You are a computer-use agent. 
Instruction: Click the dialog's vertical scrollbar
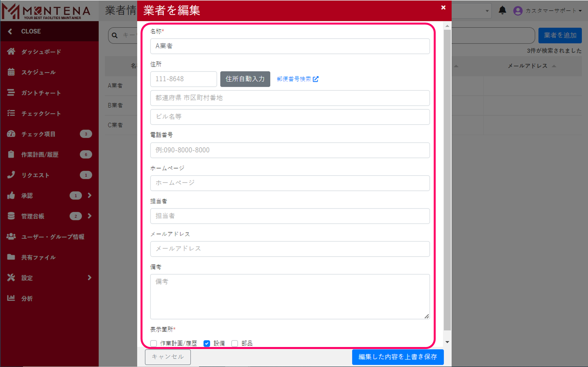(447, 180)
